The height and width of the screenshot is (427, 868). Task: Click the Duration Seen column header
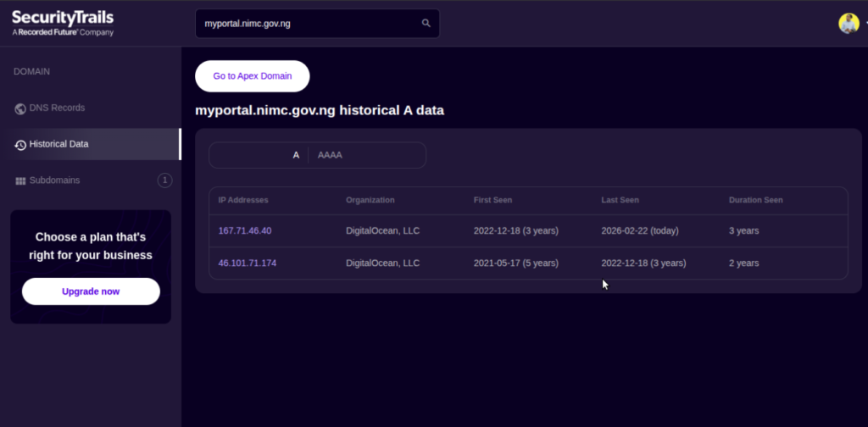(x=755, y=200)
